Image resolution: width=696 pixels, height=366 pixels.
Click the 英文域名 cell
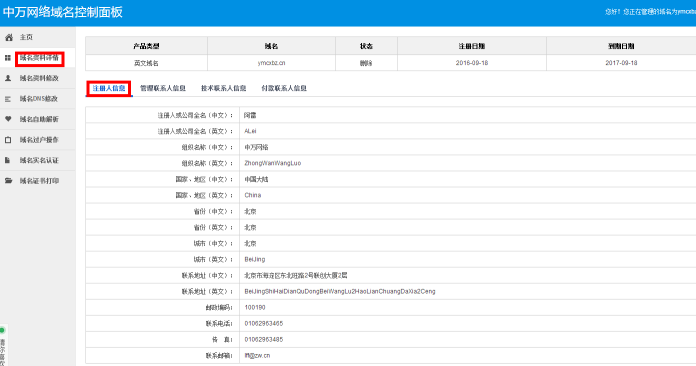[x=146, y=63]
